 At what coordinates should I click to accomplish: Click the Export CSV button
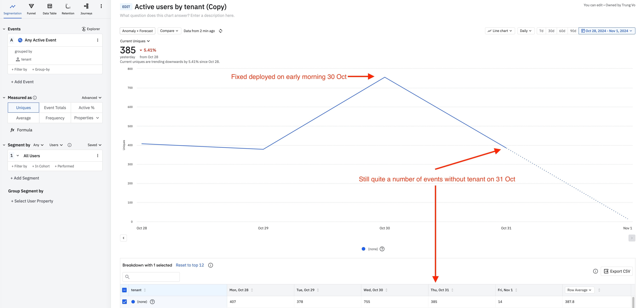coord(617,271)
